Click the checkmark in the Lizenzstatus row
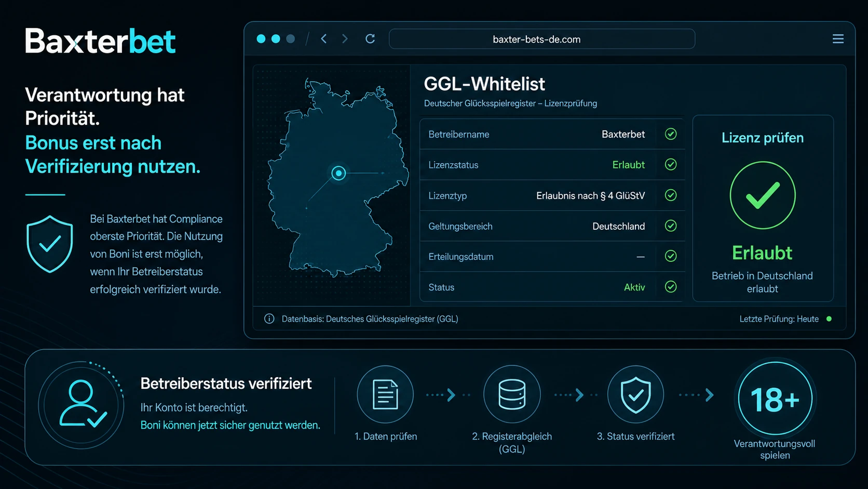 pyautogui.click(x=671, y=165)
